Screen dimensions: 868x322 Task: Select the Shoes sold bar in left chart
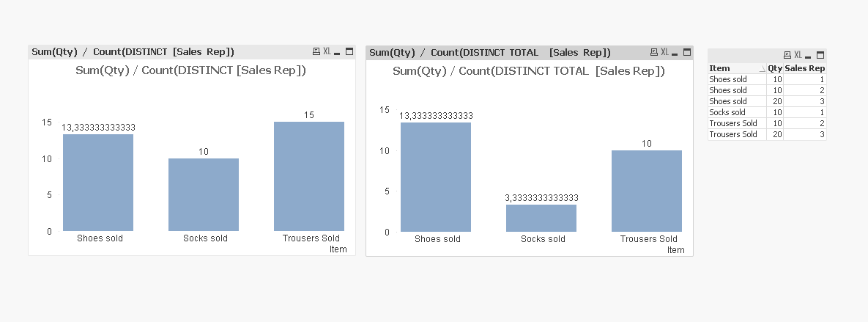click(x=98, y=183)
